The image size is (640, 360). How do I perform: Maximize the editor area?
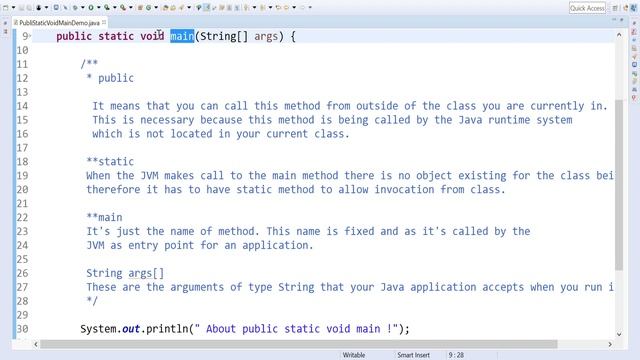[x=622, y=20]
